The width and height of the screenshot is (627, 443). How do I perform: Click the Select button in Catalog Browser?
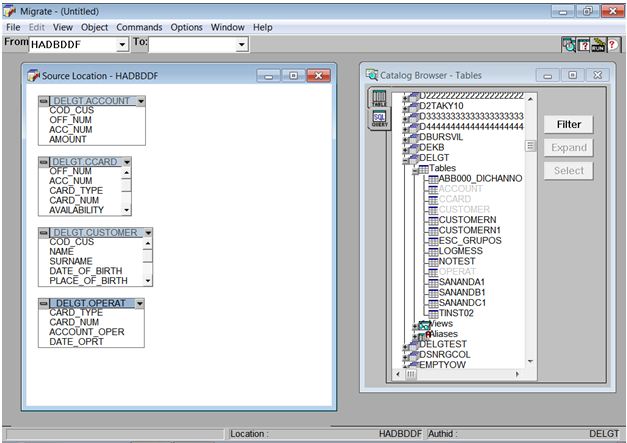tap(568, 171)
